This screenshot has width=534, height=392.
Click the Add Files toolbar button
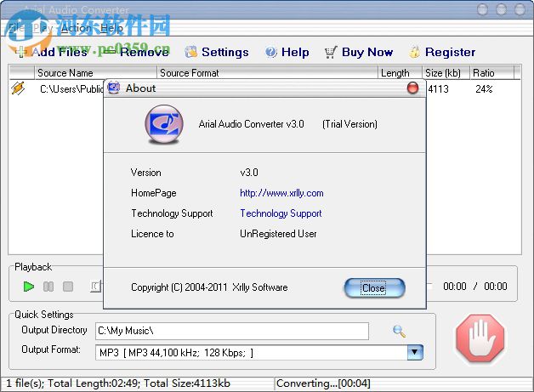[51, 52]
